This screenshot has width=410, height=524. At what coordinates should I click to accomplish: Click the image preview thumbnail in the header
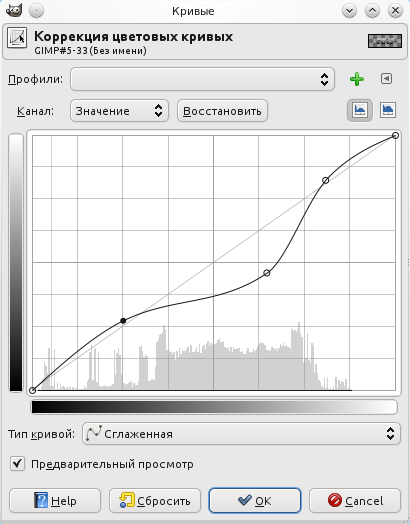pos(385,41)
